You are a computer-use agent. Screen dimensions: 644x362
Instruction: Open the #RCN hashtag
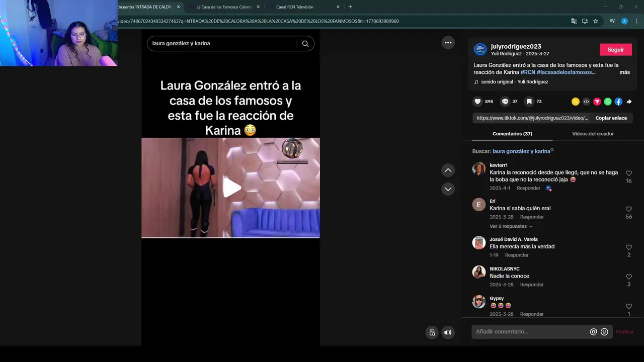coord(528,72)
